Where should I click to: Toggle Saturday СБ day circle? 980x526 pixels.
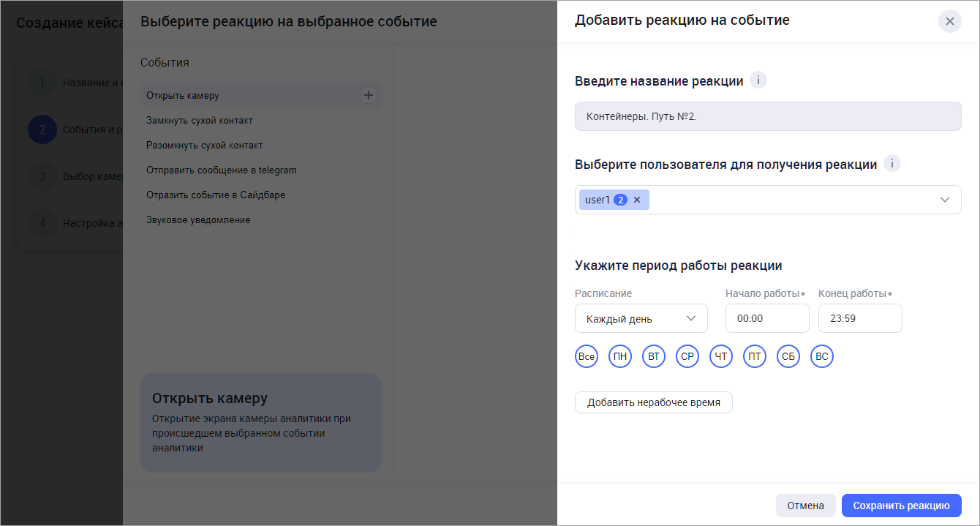coord(788,357)
